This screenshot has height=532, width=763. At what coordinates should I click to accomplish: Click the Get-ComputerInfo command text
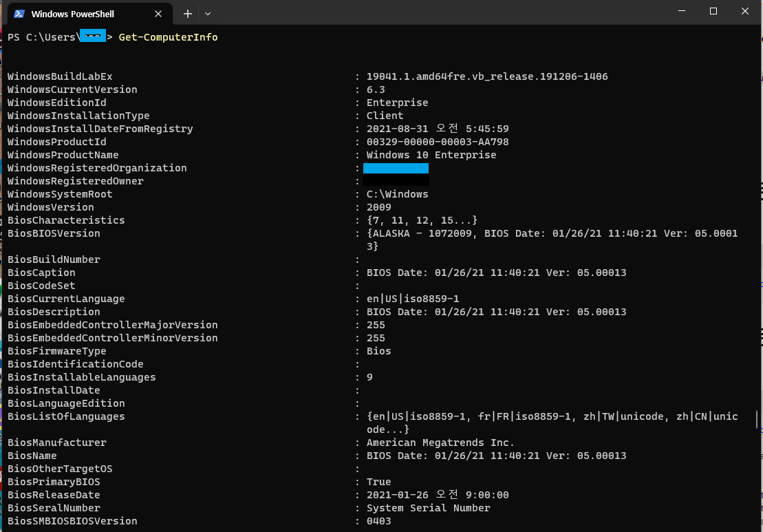click(168, 37)
